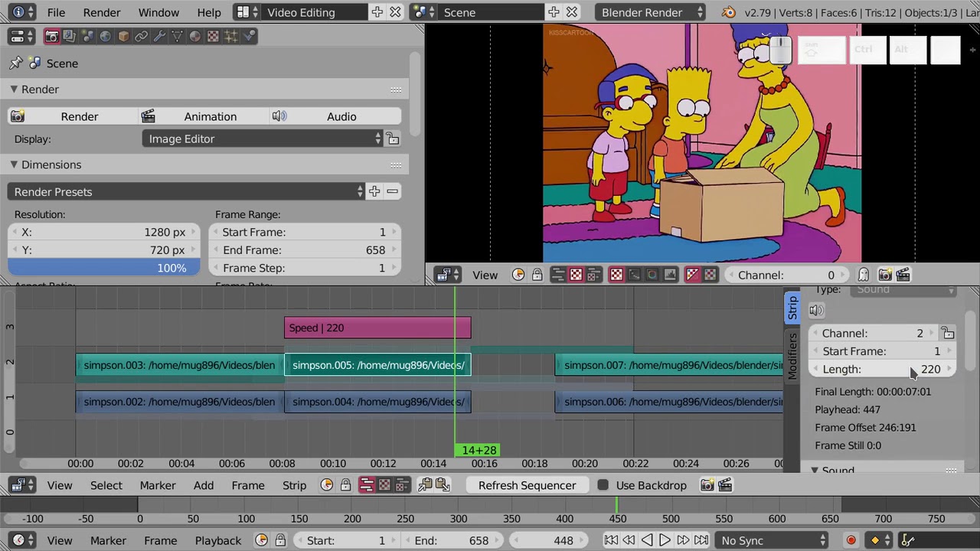Toggle the lock icon in timeline header
This screenshot has width=980, height=551.
[280, 540]
